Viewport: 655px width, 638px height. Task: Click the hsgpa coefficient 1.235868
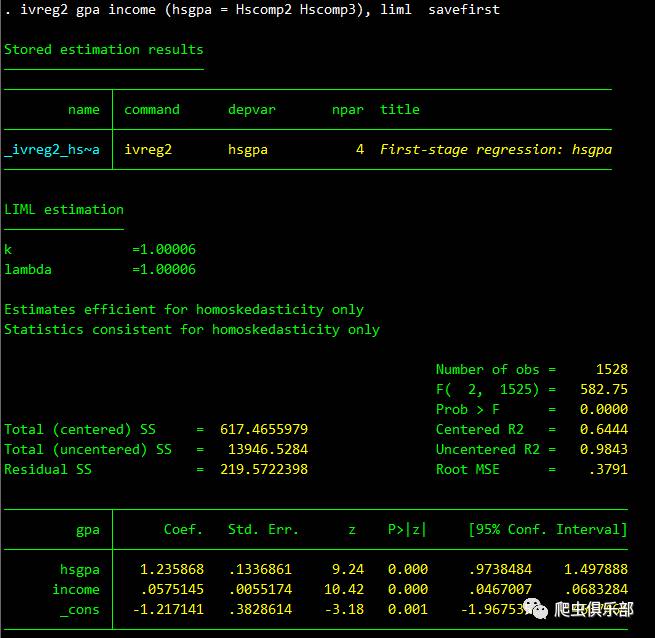(x=172, y=569)
